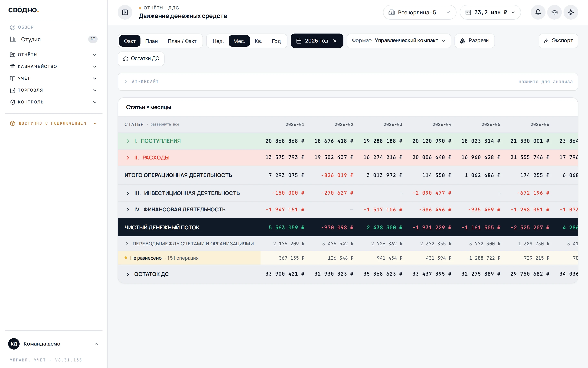Open the graduation cap learning icon
Viewport: 588px width, 368px height.
pyautogui.click(x=554, y=12)
